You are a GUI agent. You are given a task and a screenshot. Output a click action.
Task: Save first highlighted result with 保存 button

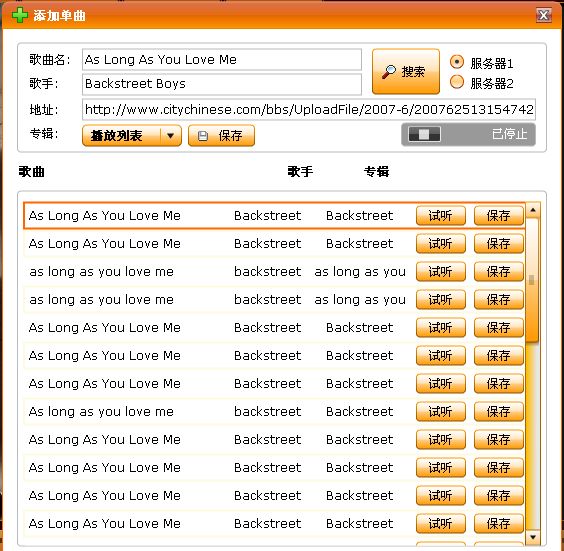pyautogui.click(x=499, y=216)
